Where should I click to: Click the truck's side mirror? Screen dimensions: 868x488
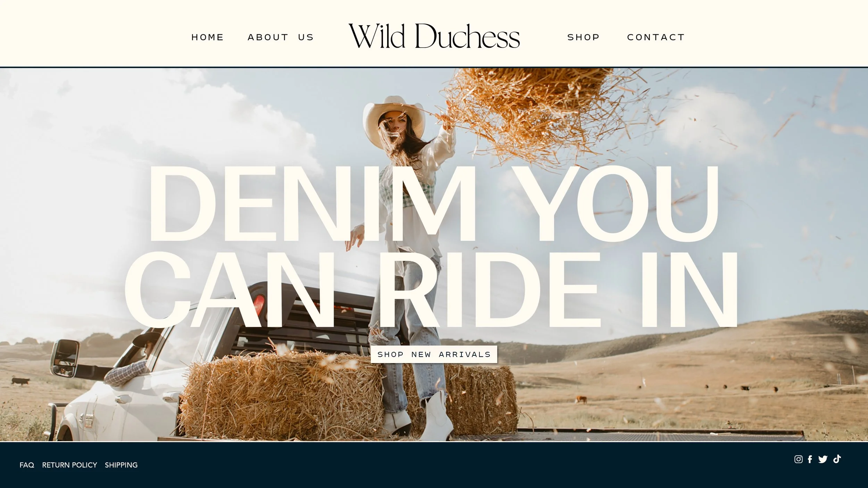coord(65,358)
